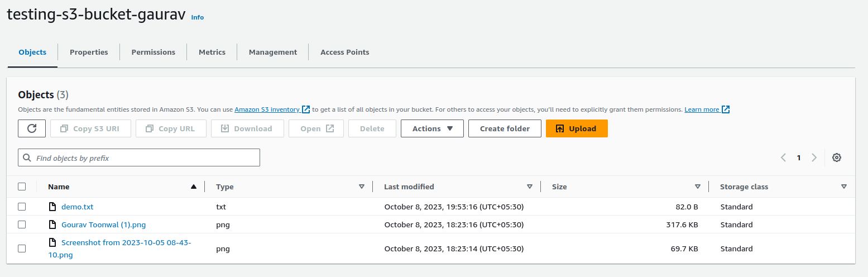The width and height of the screenshot is (868, 277).
Task: Click the next page arrow in pagination
Action: [814, 157]
